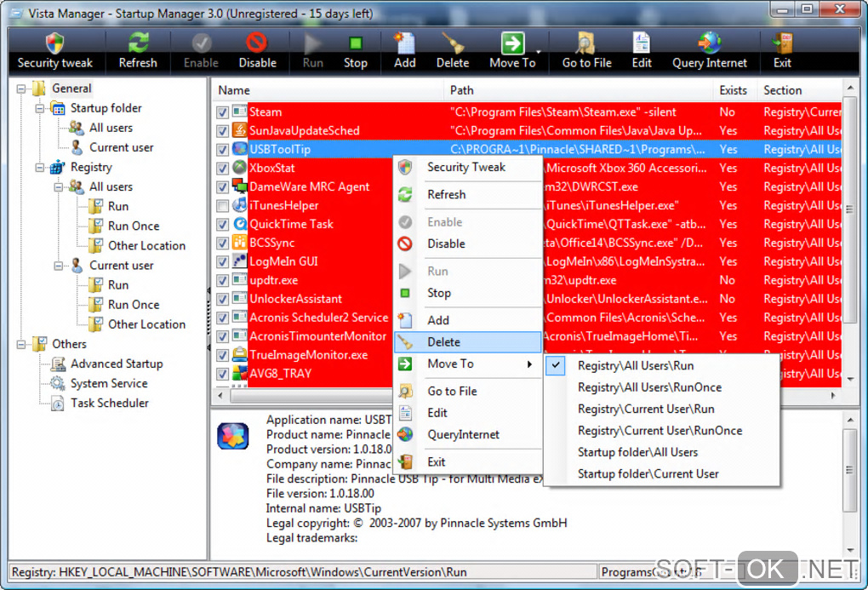
Task: Choose Startup folder\Current User submenu item
Action: pyautogui.click(x=662, y=473)
